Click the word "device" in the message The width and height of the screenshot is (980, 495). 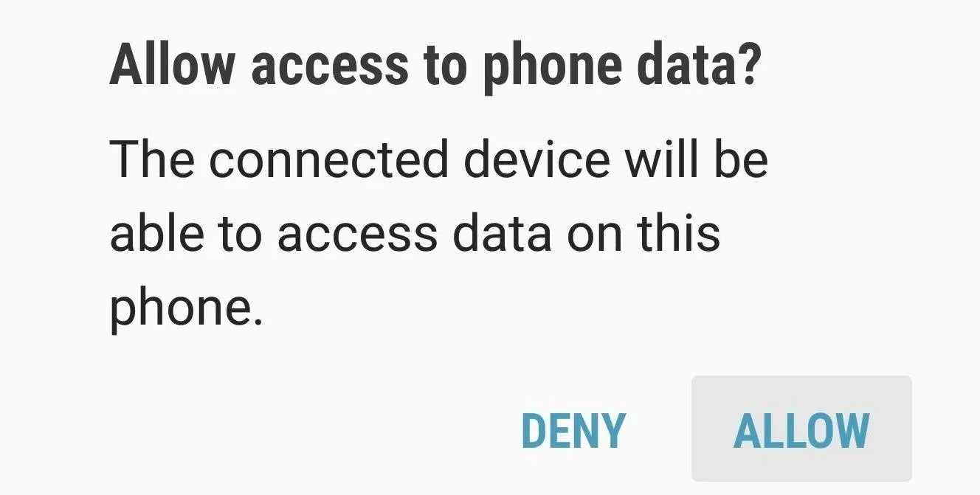(536, 159)
